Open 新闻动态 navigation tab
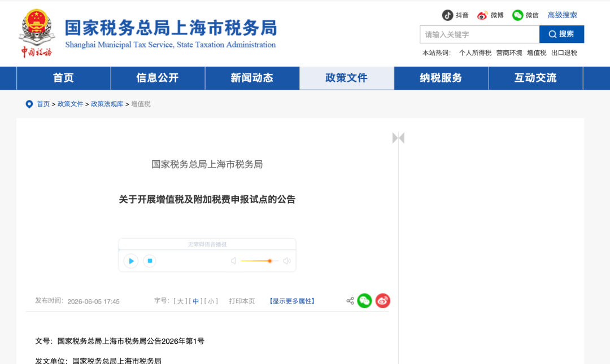This screenshot has width=610, height=364. 252,78
